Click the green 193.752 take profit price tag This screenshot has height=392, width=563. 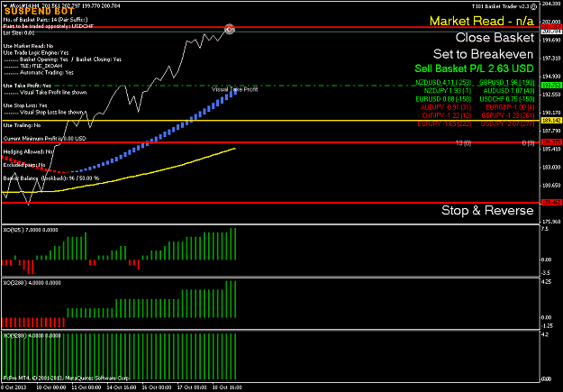pyautogui.click(x=551, y=86)
